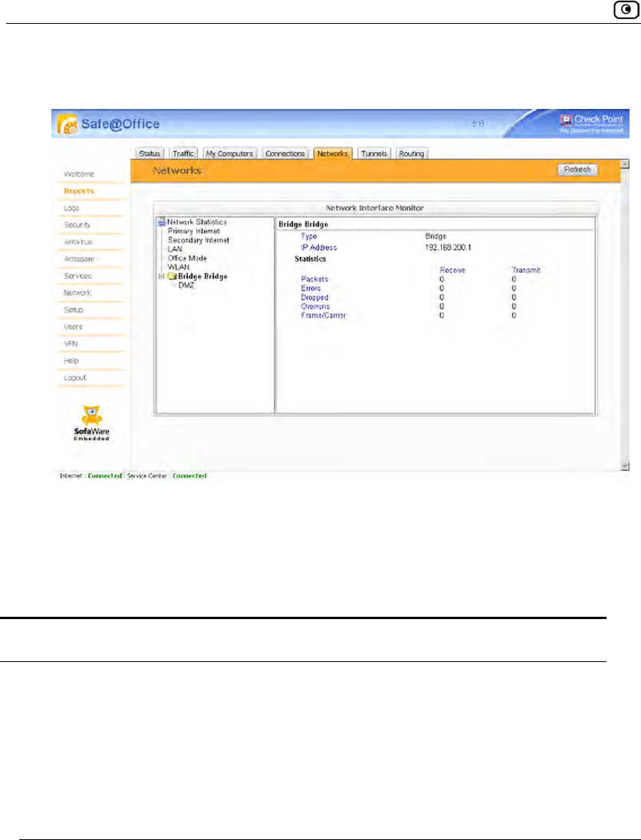Click the Network Statistics computer icon
The image size is (641, 840).
[x=162, y=222]
